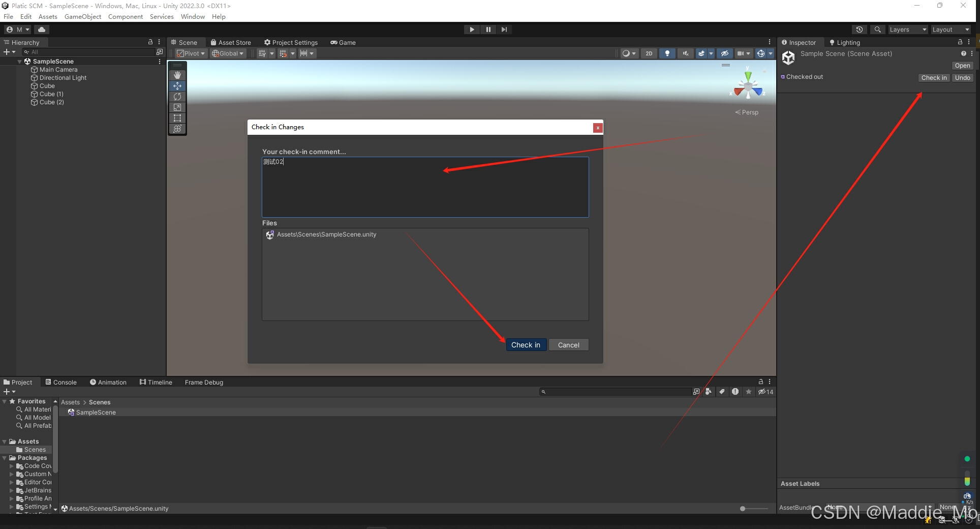The image size is (980, 529).
Task: Toggle Hierarchy panel lock
Action: (x=150, y=42)
